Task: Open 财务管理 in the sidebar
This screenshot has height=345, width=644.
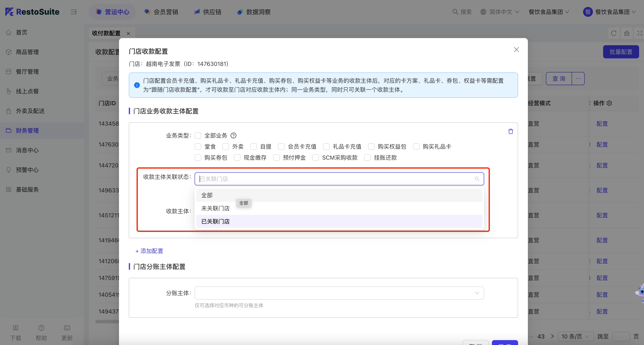Action: (27, 131)
